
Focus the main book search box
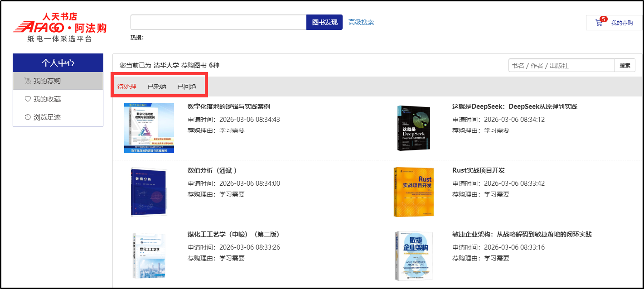[218, 22]
